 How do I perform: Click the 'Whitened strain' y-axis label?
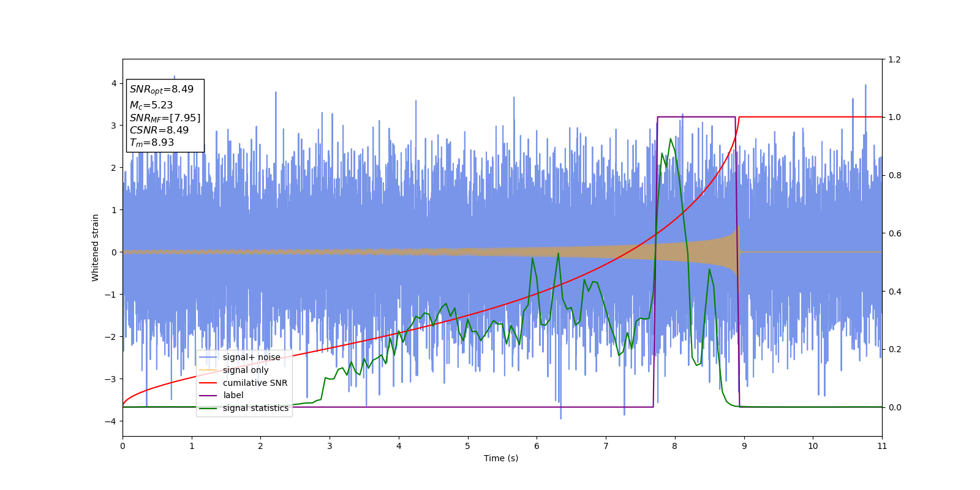(96, 247)
